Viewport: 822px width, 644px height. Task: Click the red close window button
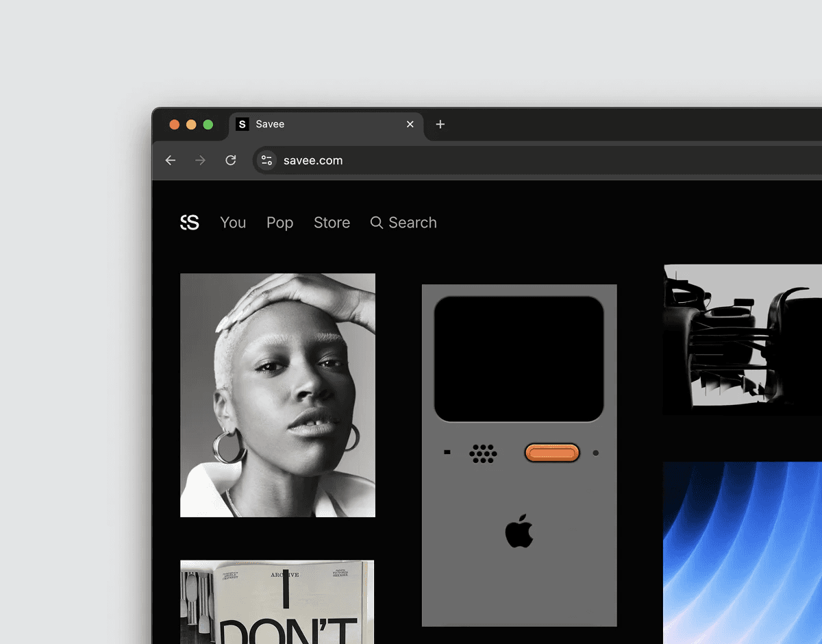click(x=175, y=125)
